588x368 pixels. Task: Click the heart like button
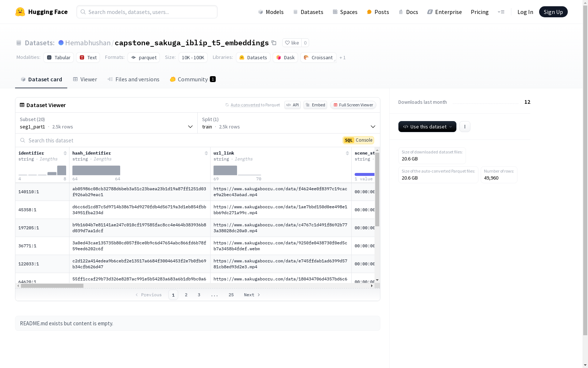pyautogui.click(x=292, y=43)
